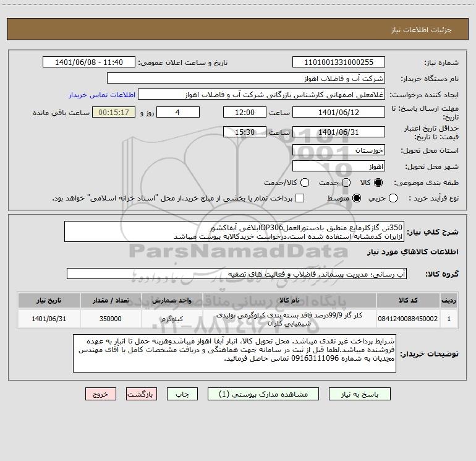
Task: Click the need date cell 1401/06/31 in table
Action: click(49, 319)
